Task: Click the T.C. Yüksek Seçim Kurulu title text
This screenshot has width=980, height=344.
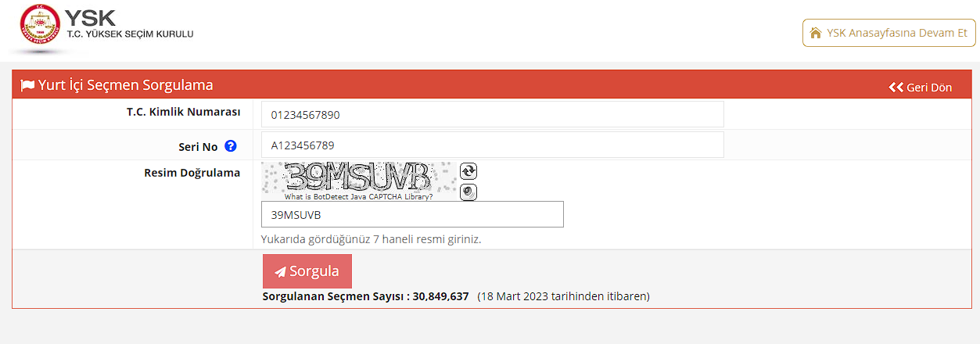Action: coord(130,34)
